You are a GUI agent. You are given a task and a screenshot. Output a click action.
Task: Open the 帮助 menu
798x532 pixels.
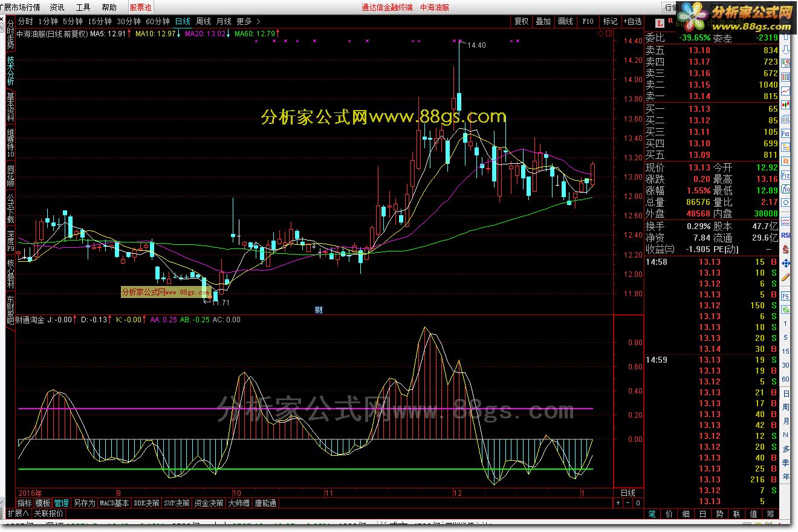click(x=109, y=7)
